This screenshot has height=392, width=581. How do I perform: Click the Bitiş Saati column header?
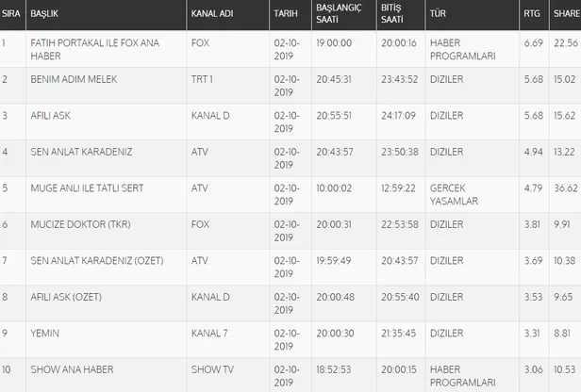392,15
